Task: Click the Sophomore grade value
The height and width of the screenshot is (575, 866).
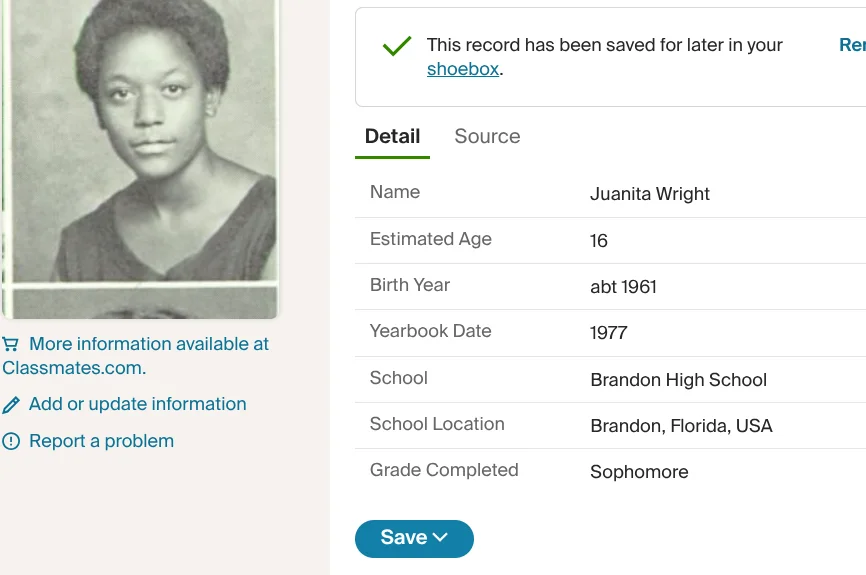Action: (639, 472)
